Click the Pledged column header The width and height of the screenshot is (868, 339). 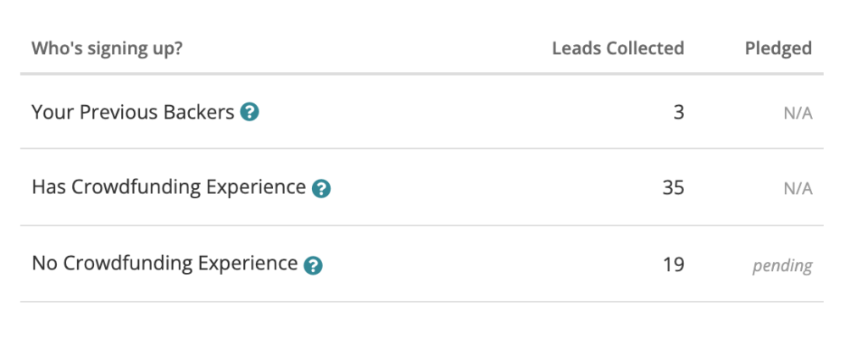pyautogui.click(x=778, y=49)
